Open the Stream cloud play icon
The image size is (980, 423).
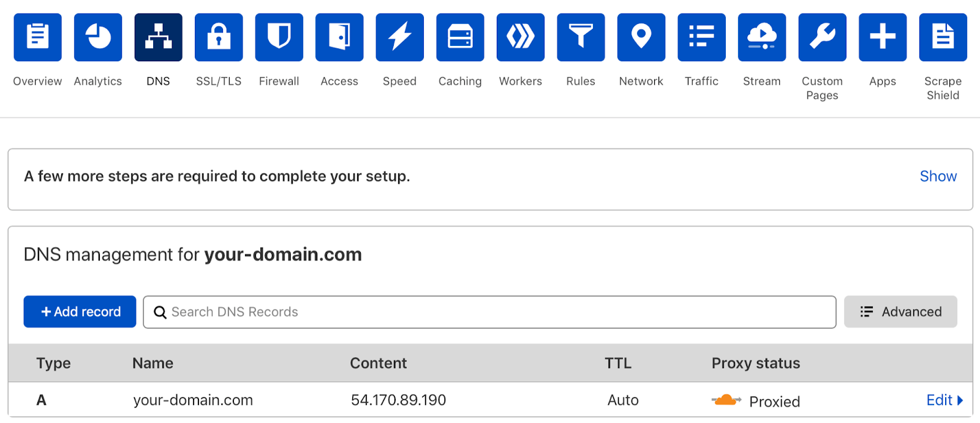(762, 37)
